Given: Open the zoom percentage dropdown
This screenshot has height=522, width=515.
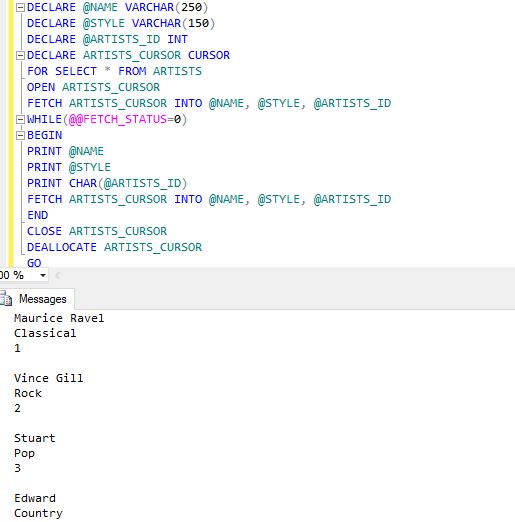Looking at the screenshot, I should coord(43,276).
